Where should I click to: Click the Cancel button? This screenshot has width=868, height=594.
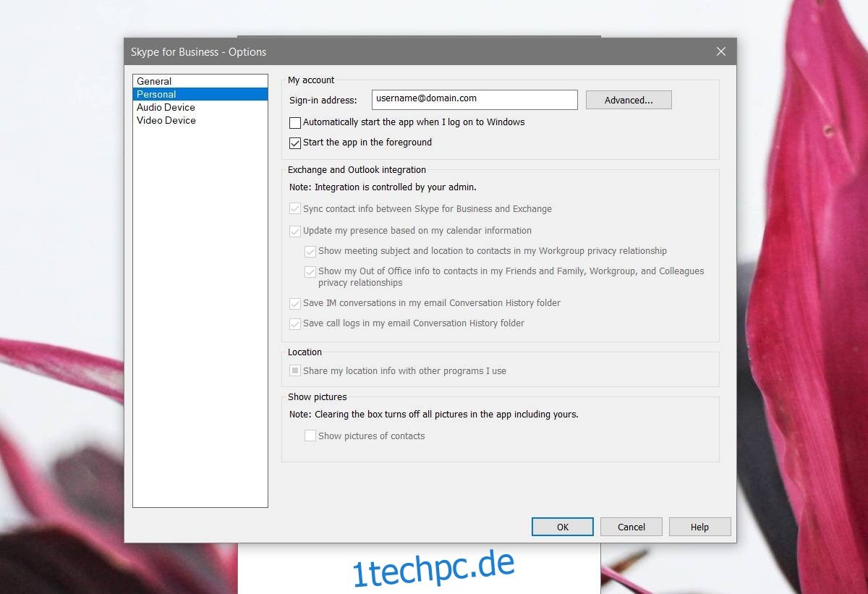point(631,527)
